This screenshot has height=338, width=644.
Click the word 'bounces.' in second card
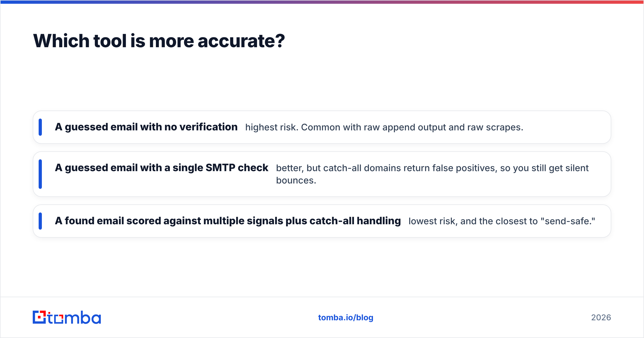coord(296,181)
